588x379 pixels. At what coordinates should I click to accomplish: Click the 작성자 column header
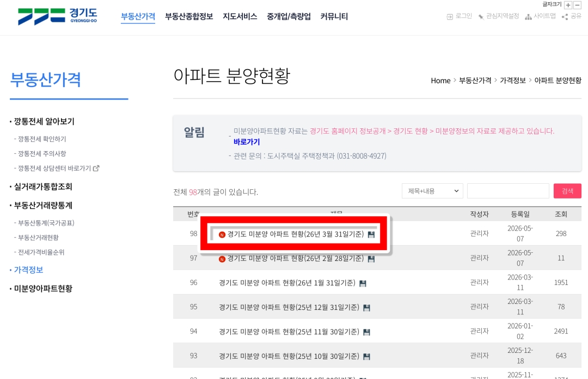(480, 214)
